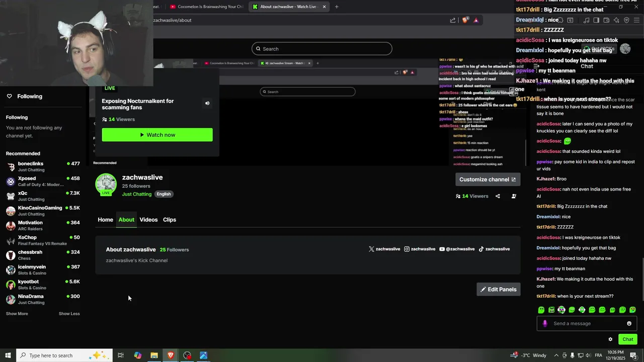The height and width of the screenshot is (362, 644).
Task: Click the share icon beside the viewer count
Action: pos(498,196)
